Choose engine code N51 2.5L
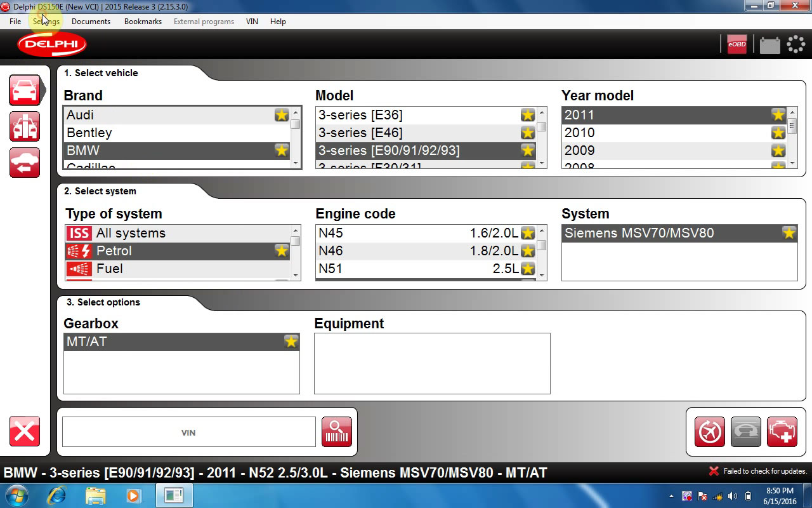812x508 pixels. [x=426, y=269]
